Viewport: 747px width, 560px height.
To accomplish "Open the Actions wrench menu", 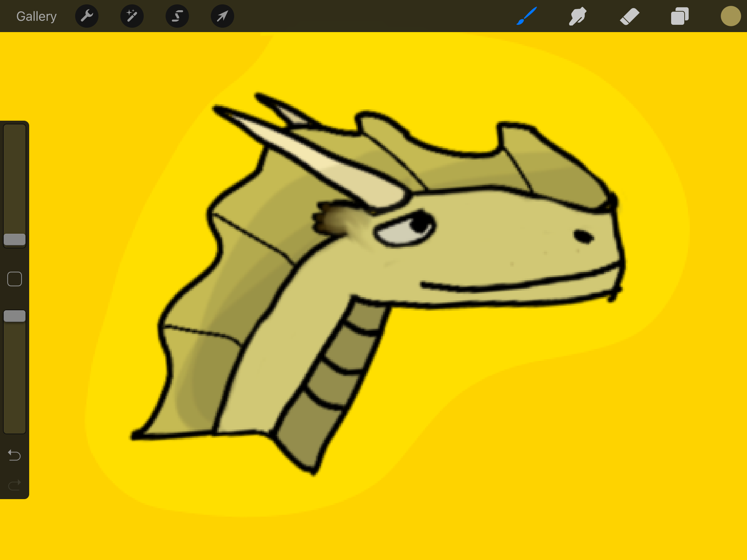I will tap(87, 16).
